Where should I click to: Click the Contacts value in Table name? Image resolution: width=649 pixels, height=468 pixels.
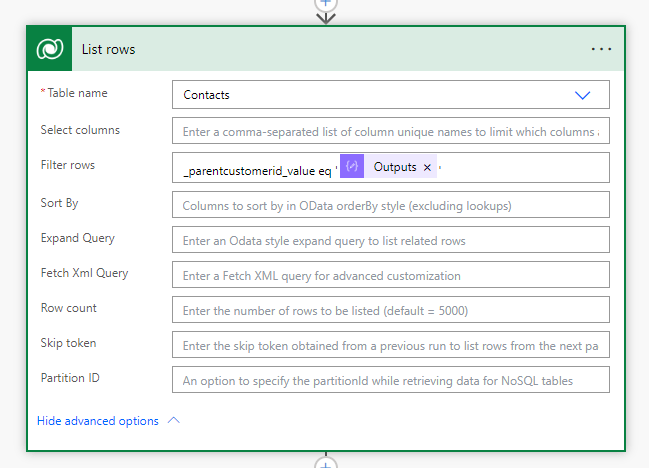point(207,95)
